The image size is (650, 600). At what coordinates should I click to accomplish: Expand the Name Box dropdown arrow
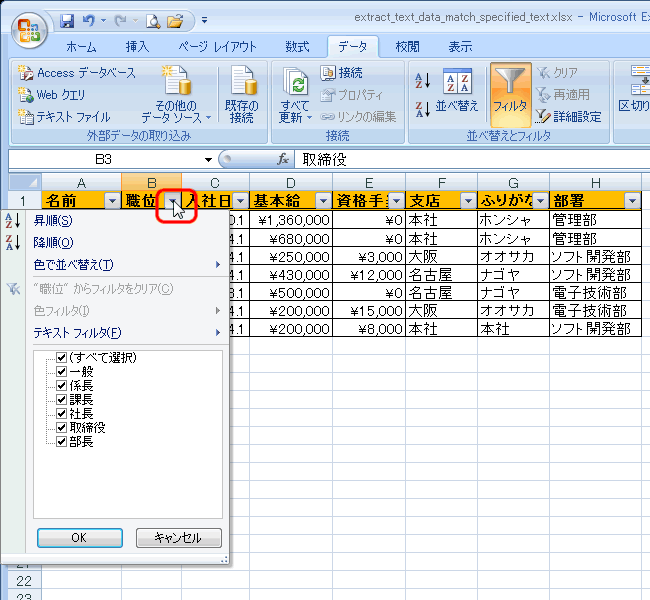coord(209,160)
